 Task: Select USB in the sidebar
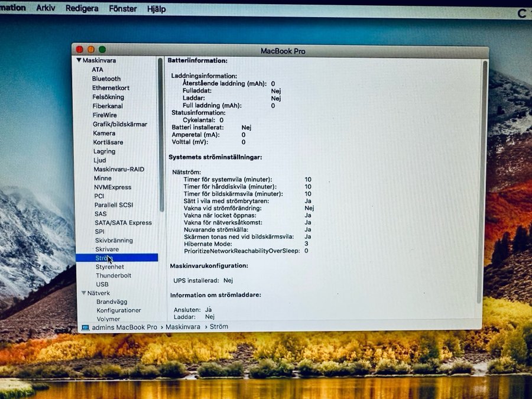pyautogui.click(x=102, y=284)
